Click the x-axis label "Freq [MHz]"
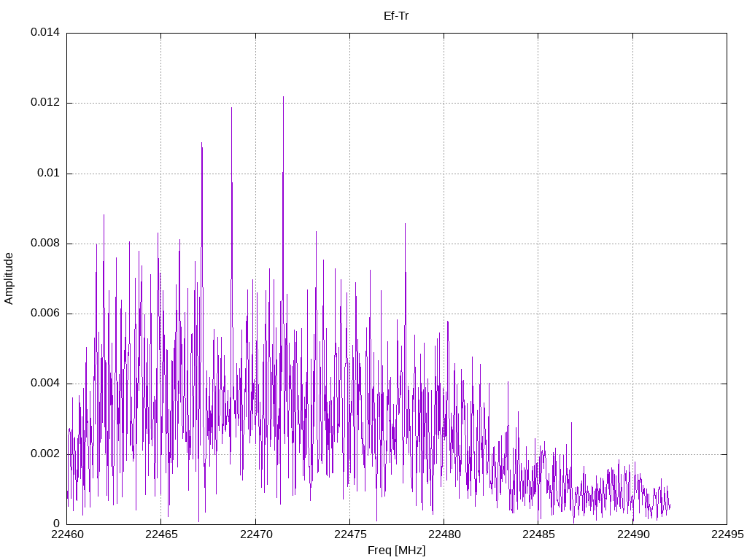Viewport: 747px width, 560px height. coord(396,550)
